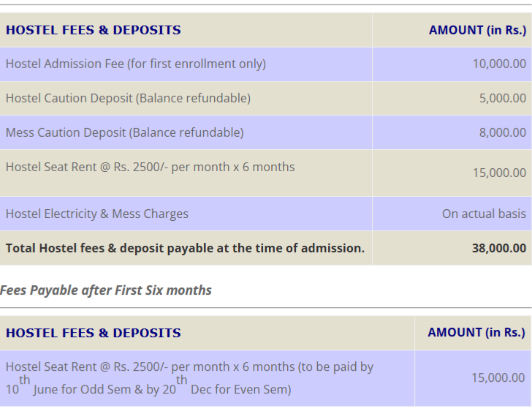The height and width of the screenshot is (414, 532).
Task: Click the divider line below the Fees Payable heading
Action: coord(266,308)
